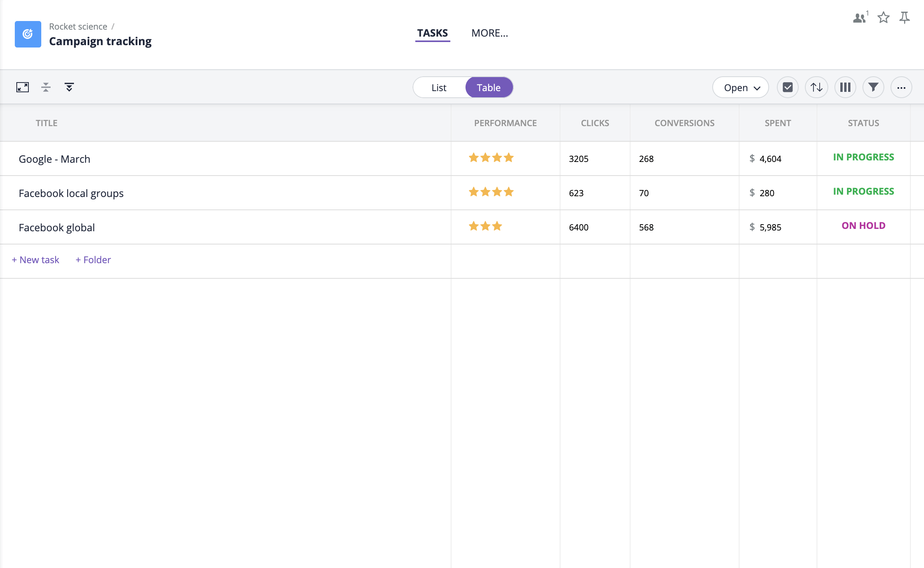Open the Open status dropdown
Image resolution: width=924 pixels, height=568 pixels.
(741, 86)
